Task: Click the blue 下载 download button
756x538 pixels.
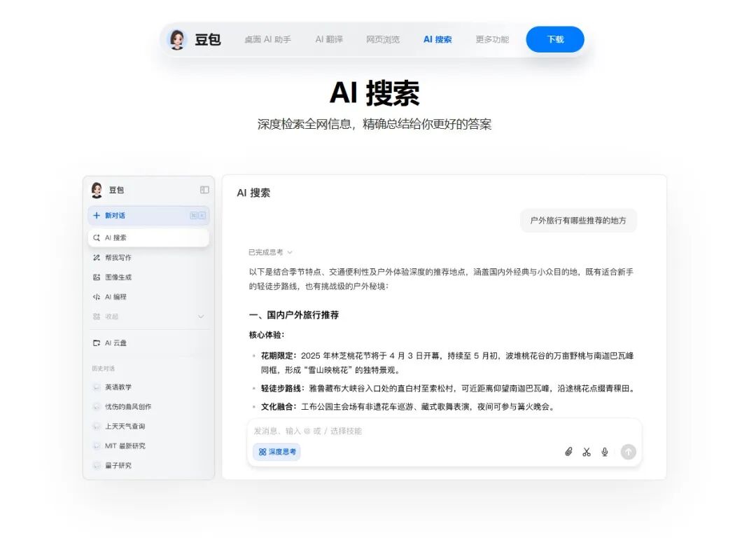Action: coord(554,39)
